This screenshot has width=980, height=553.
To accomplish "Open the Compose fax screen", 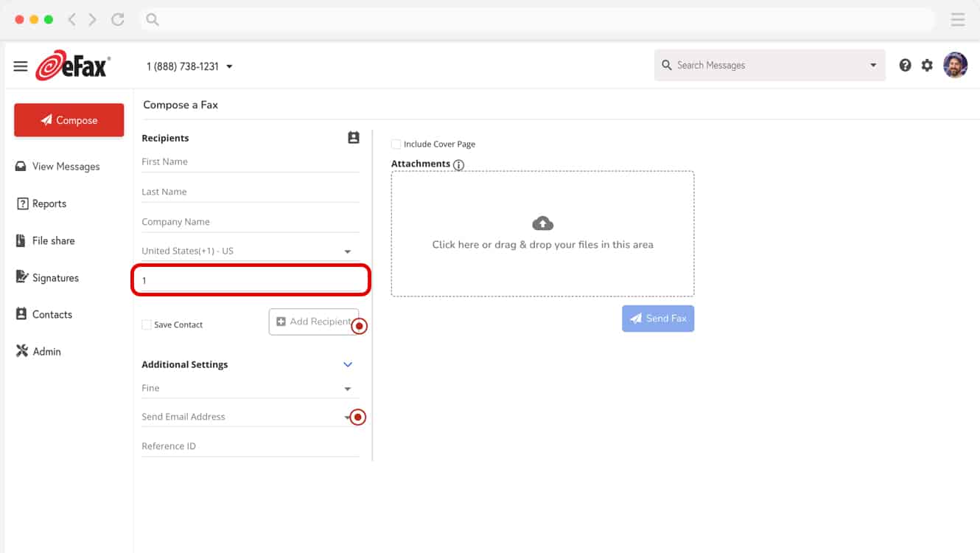I will [69, 119].
